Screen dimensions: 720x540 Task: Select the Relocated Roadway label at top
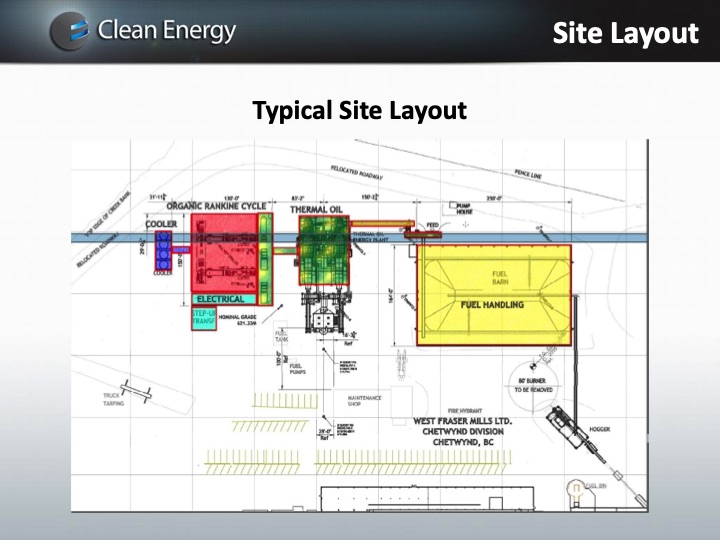[x=358, y=173]
